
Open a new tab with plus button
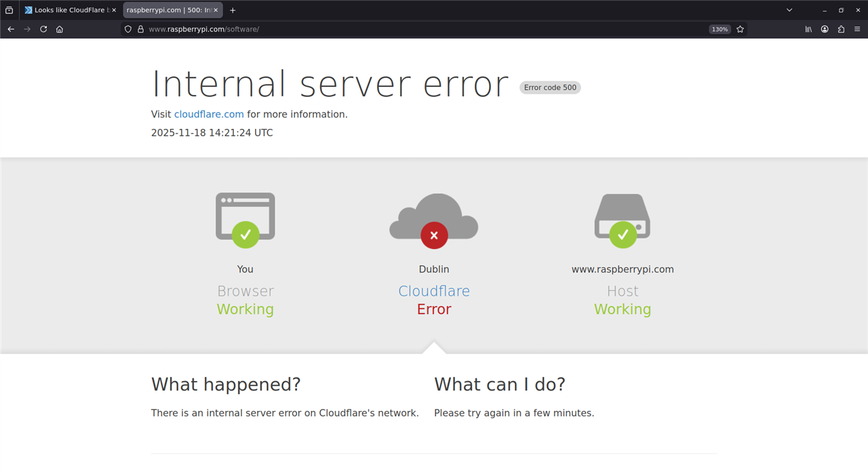(x=233, y=10)
